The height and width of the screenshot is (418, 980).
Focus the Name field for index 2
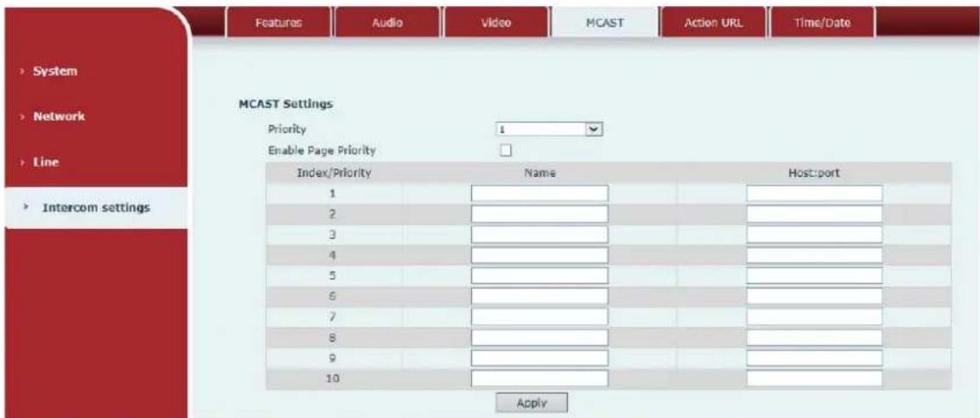539,214
